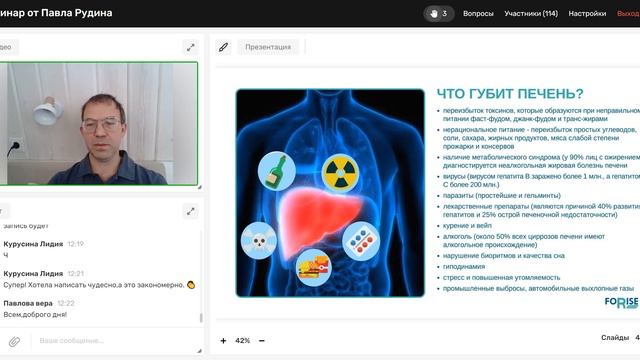Select the pencil drawing tool
The height and width of the screenshot is (360, 640).
[223, 47]
